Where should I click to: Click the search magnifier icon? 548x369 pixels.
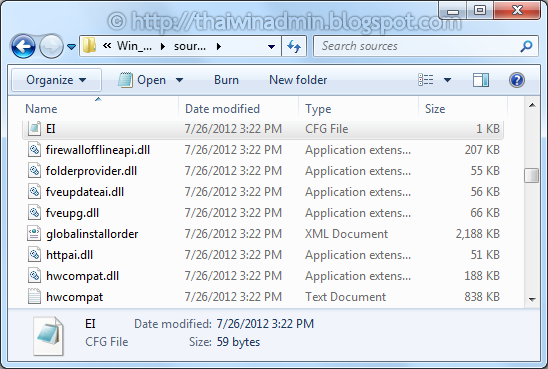(526, 46)
